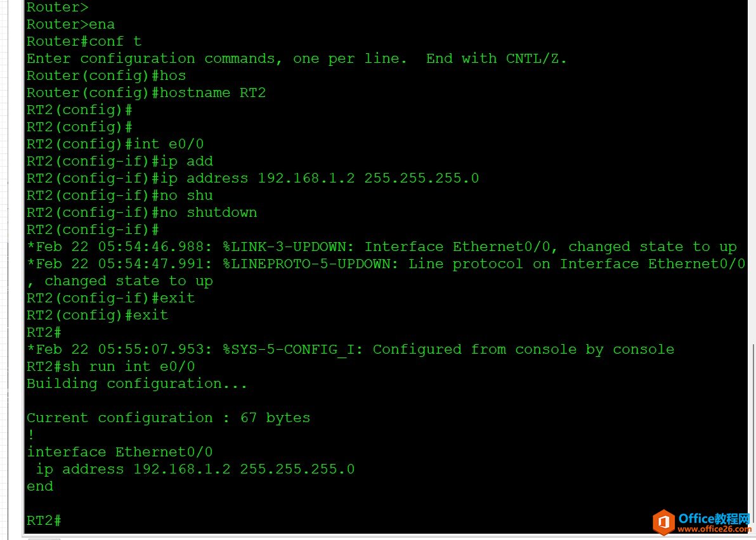Screen dimensions: 756x540
Task: Click the 'hostname RT2' command line
Action: pos(146,93)
